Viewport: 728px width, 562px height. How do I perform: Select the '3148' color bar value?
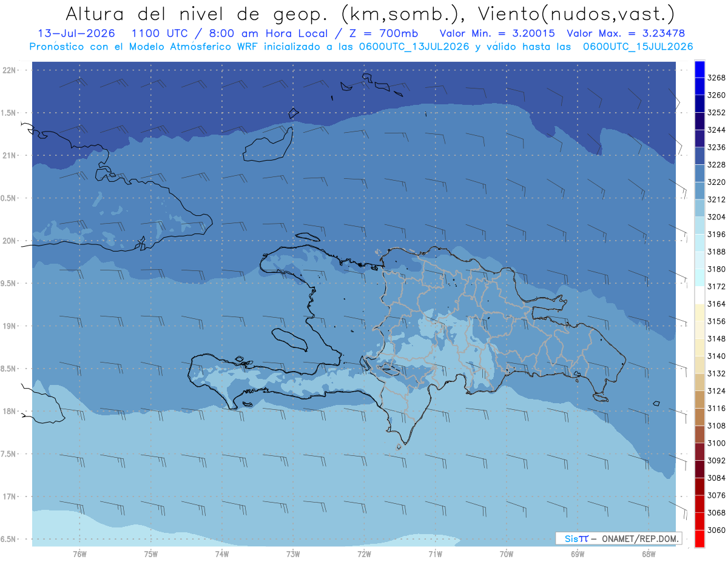(716, 338)
